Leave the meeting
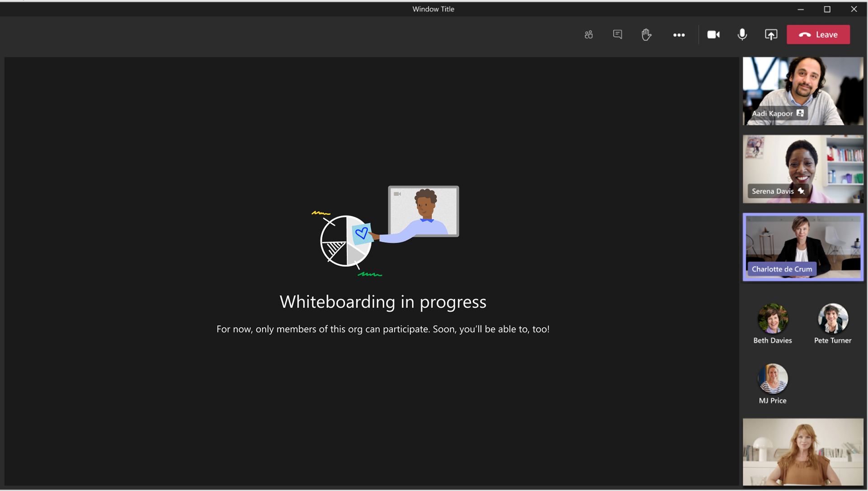The width and height of the screenshot is (868, 491). 818,35
